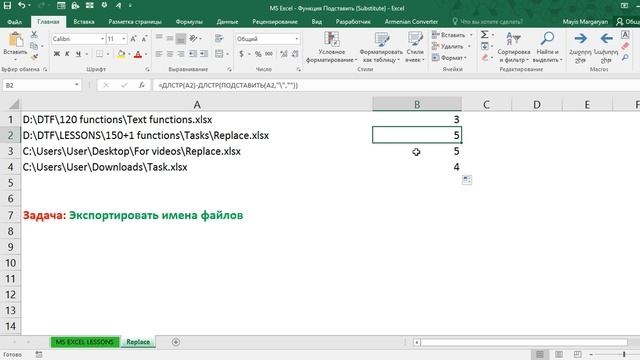
Task: Increase the cell indent
Action: (x=204, y=54)
